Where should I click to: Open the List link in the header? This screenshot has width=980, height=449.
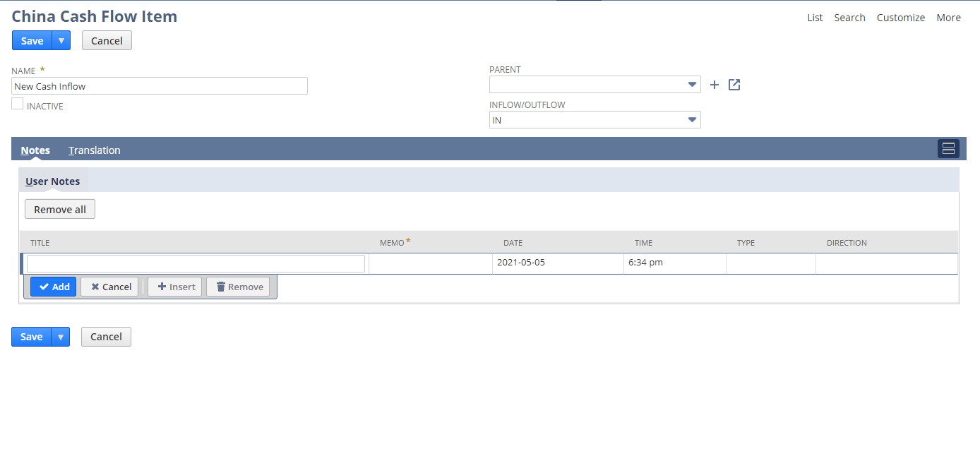click(x=815, y=18)
